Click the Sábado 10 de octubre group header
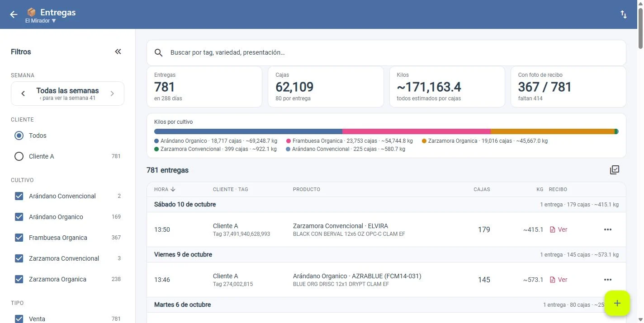Image resolution: width=644 pixels, height=323 pixels. coord(386,205)
